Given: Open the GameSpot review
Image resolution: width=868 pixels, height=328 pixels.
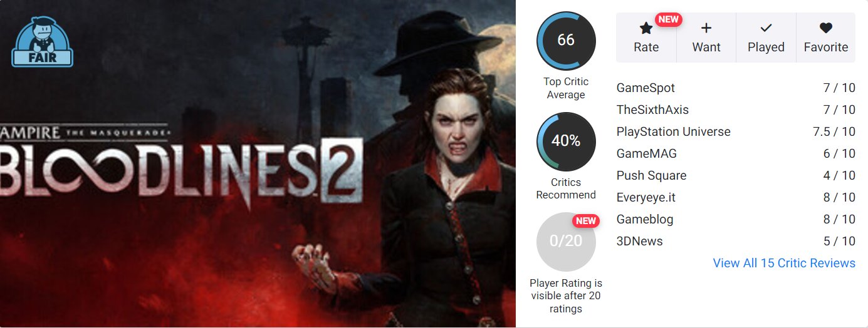Looking at the screenshot, I should coord(736,88).
